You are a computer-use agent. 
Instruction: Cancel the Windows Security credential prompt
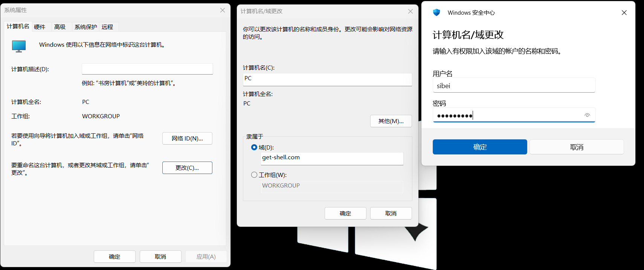[x=577, y=147]
